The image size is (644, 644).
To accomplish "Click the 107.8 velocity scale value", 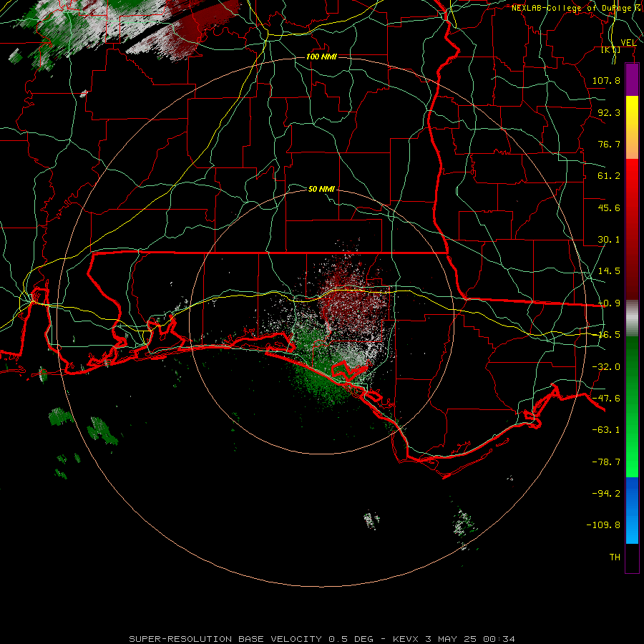I will [x=606, y=80].
